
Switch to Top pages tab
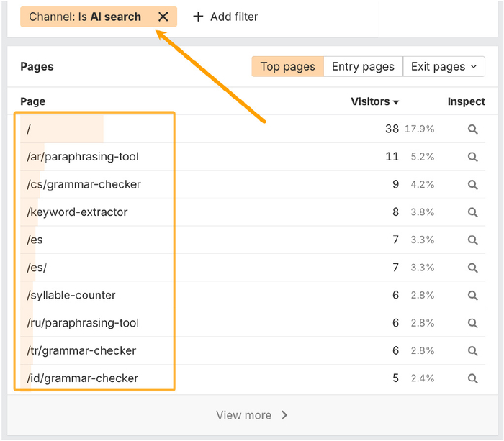(287, 67)
